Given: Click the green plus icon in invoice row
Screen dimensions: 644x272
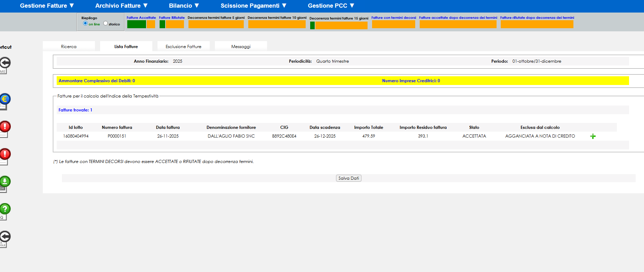Looking at the screenshot, I should [x=593, y=137].
